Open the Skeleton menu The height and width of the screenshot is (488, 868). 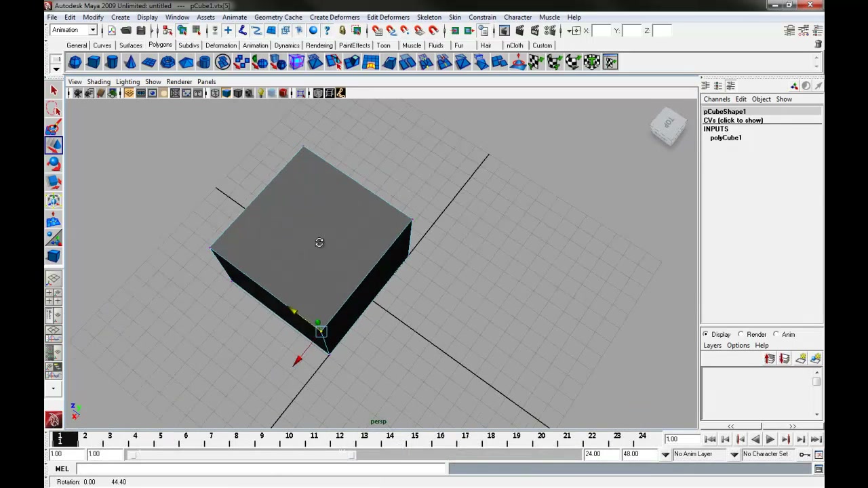pos(429,17)
